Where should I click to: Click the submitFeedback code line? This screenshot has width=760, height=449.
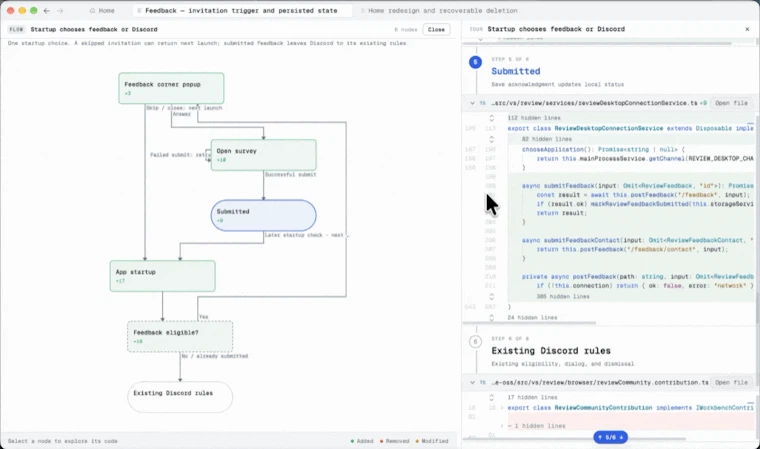(637, 186)
